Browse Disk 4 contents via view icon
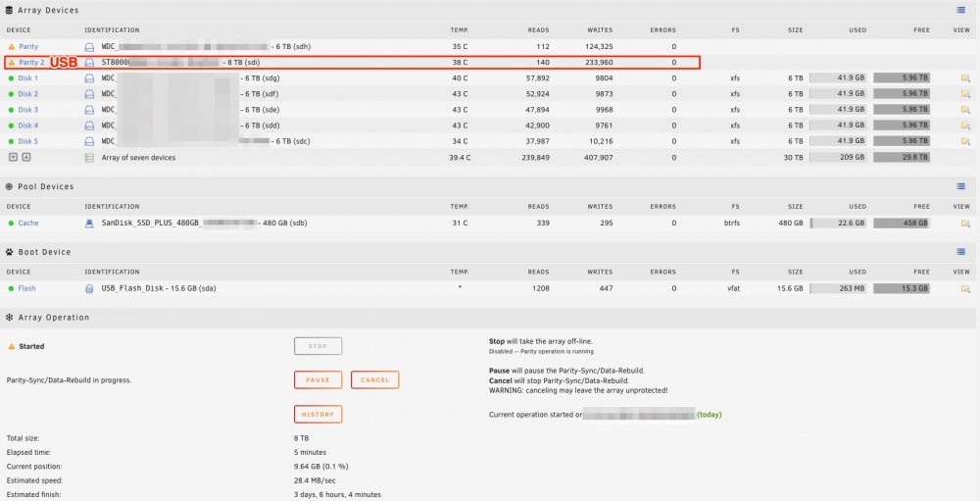Image resolution: width=980 pixels, height=501 pixels. [x=965, y=125]
